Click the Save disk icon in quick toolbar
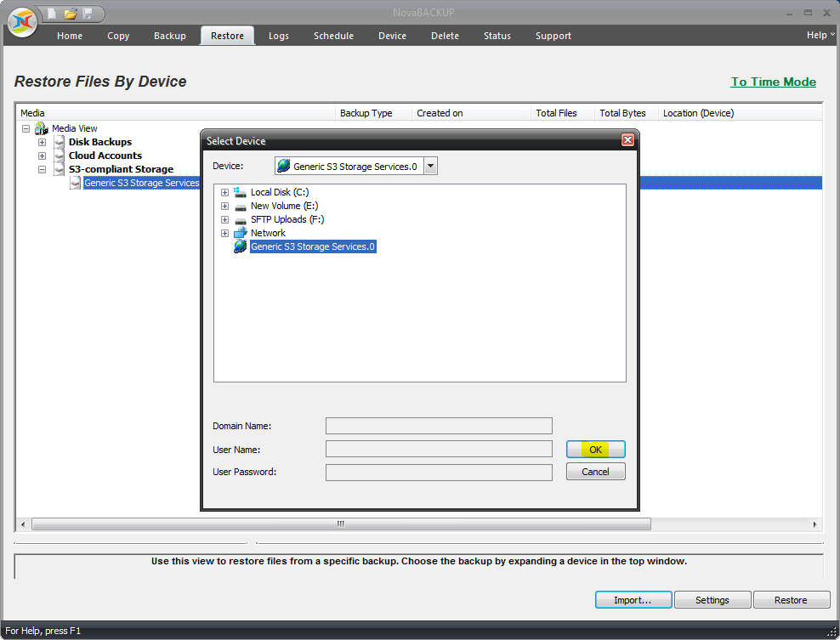 coord(88,14)
